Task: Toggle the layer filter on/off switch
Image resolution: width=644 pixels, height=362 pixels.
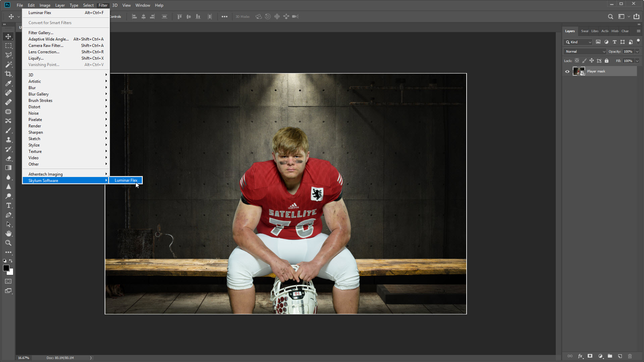Action: point(638,41)
